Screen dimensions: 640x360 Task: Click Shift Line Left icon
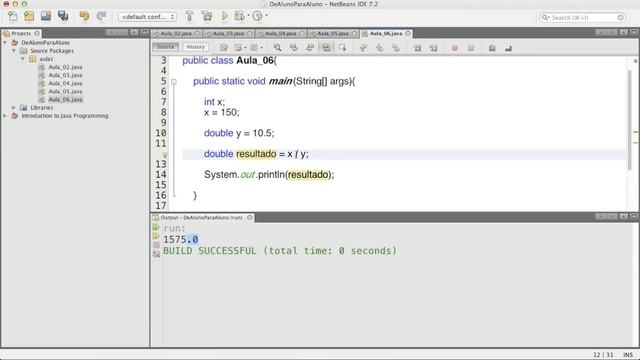point(417,48)
